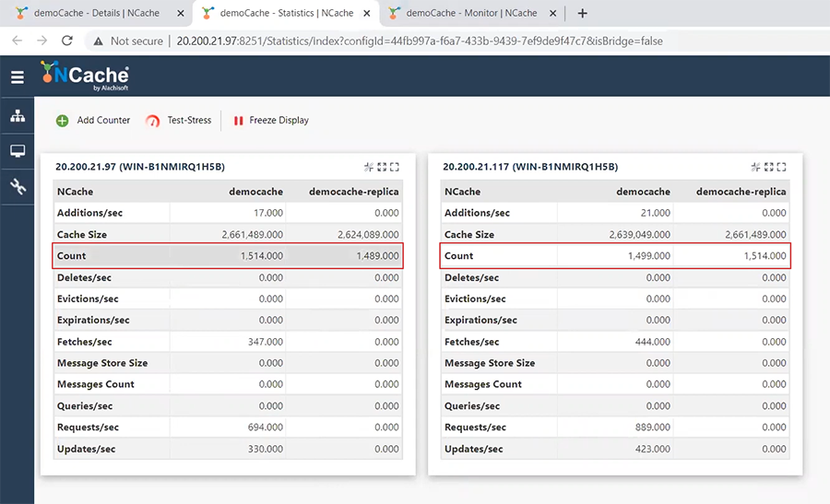Click the green Add Counter plus icon
Viewport: 830px width, 504px height.
click(x=62, y=121)
